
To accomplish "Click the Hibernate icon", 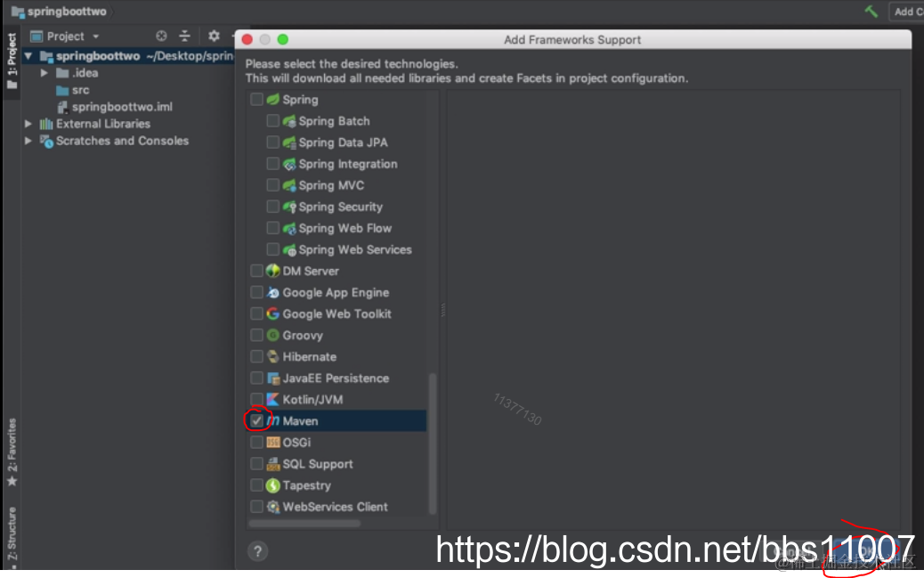I will point(273,356).
